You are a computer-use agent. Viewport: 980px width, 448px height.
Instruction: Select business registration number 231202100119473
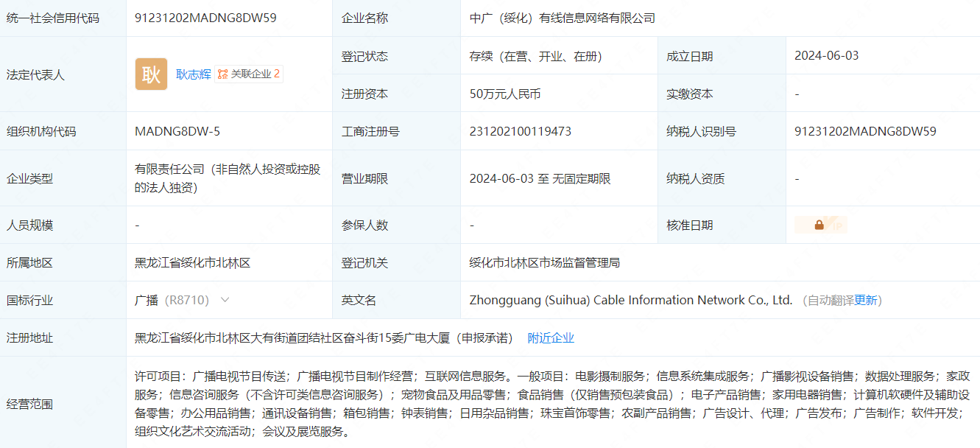coord(521,132)
